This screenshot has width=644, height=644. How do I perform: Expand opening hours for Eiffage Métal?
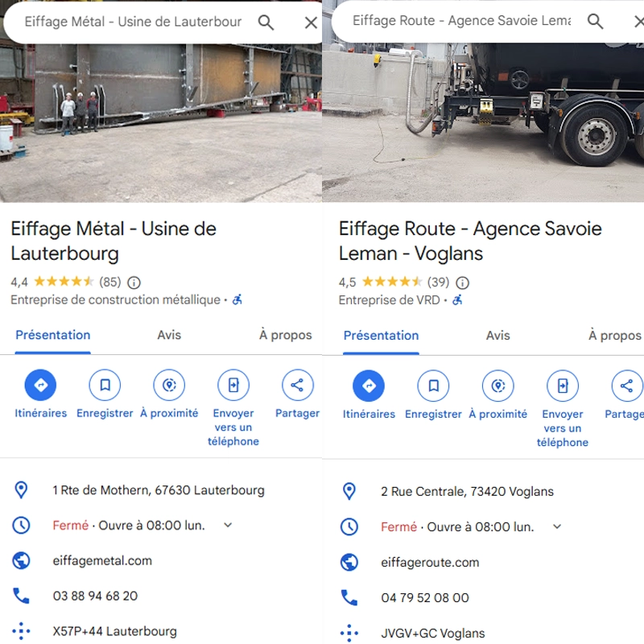227,525
